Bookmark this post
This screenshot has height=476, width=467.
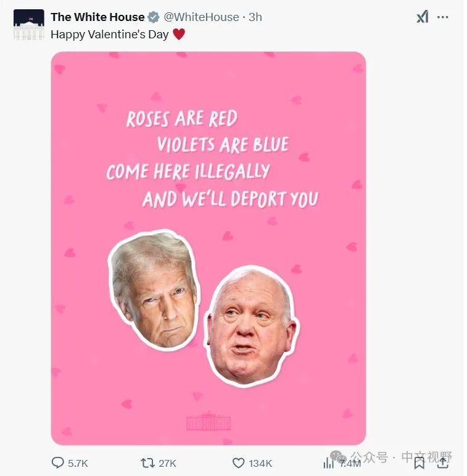coord(419,463)
